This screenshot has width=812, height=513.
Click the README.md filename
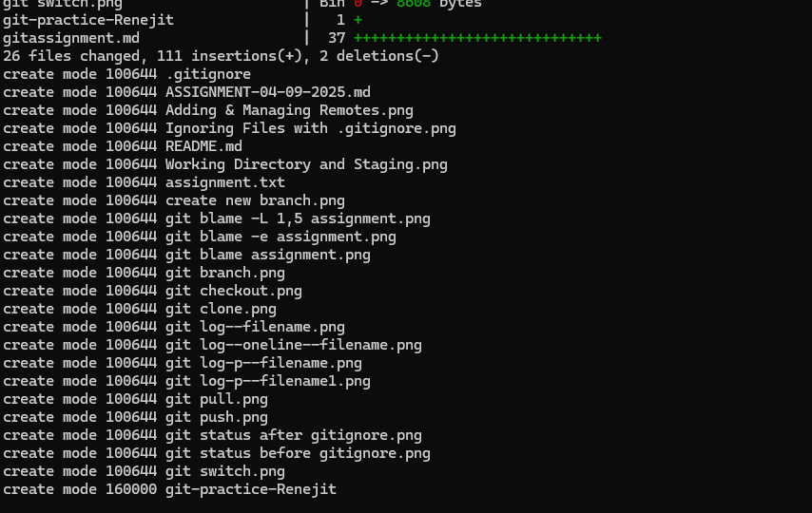pyautogui.click(x=203, y=146)
